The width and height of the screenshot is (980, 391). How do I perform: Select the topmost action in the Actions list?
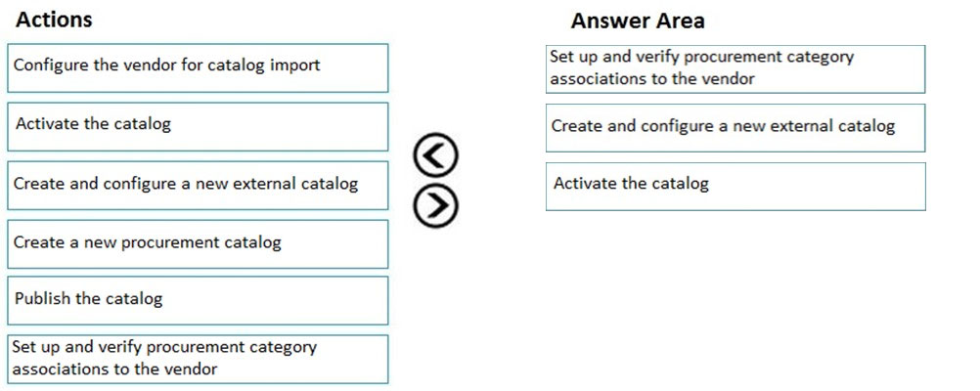click(x=198, y=68)
